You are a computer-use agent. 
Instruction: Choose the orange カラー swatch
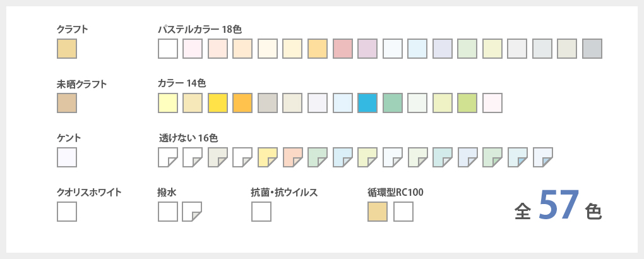242,103
